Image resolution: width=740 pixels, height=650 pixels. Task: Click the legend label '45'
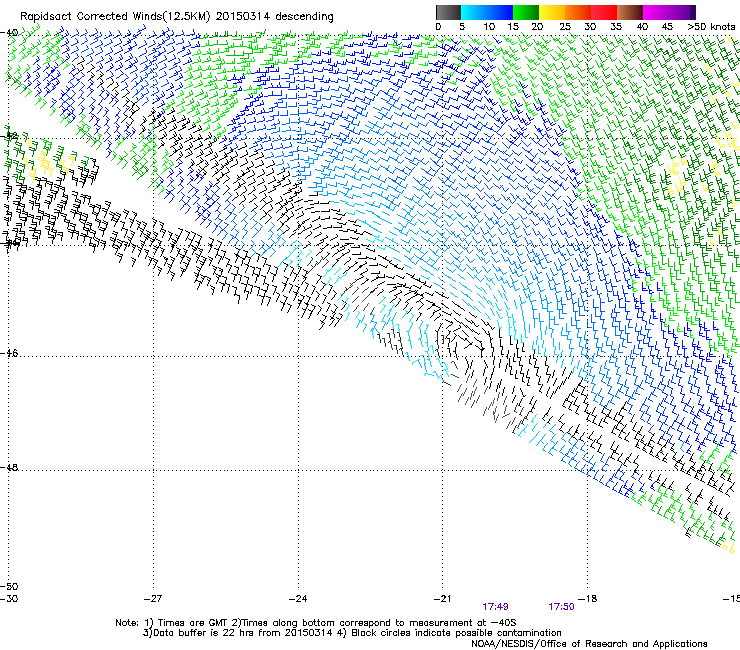(667, 26)
